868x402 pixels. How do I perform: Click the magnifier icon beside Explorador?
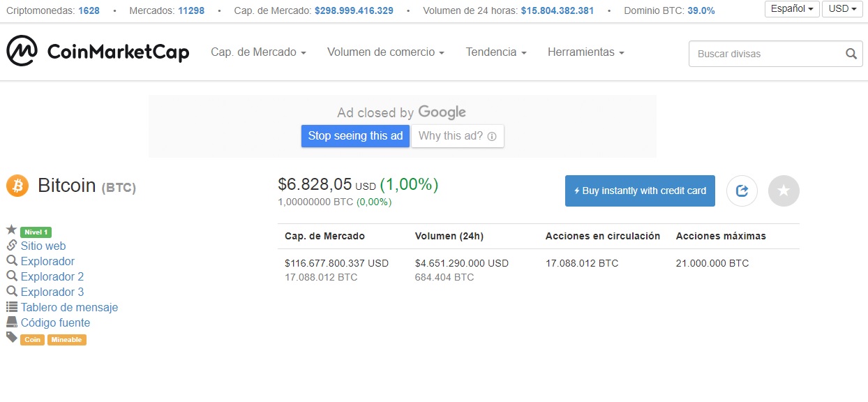12,260
